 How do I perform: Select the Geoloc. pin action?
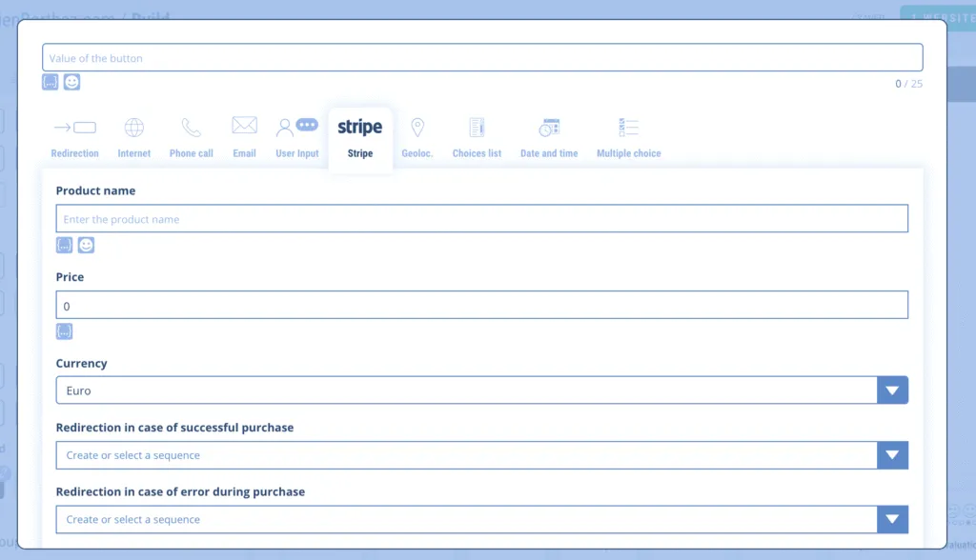417,137
